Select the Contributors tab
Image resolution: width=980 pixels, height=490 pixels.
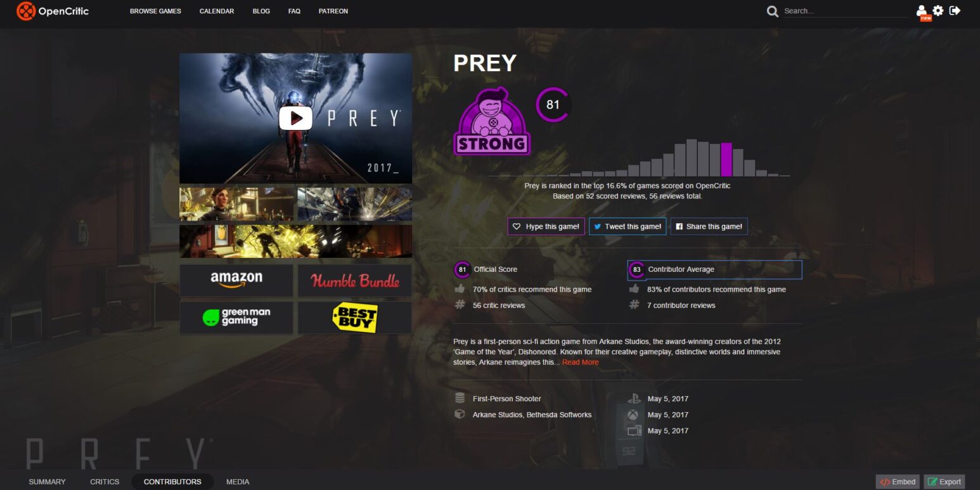[x=172, y=482]
